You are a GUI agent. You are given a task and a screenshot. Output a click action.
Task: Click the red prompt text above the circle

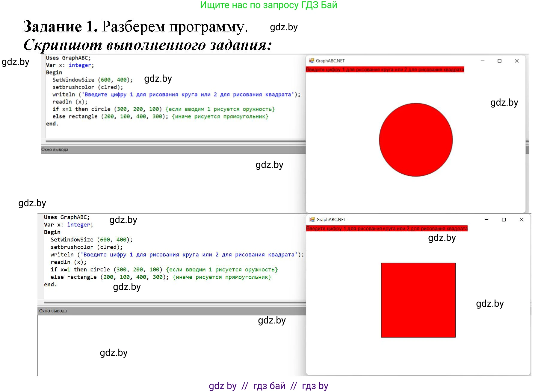pos(385,70)
